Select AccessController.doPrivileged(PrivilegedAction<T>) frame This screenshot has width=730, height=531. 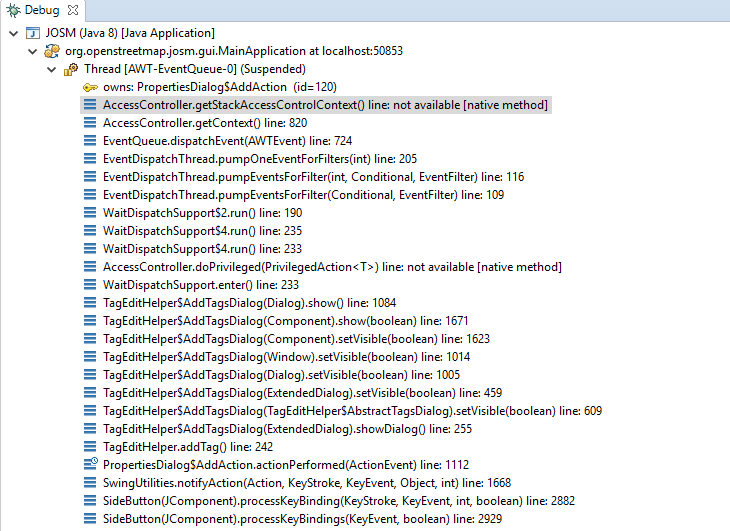332,267
